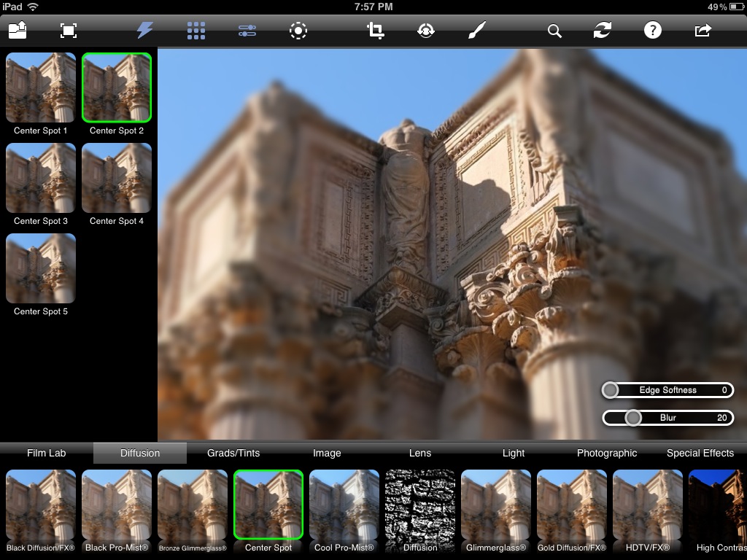Viewport: 747px width, 560px height.
Task: Open help with the question mark icon
Action: pos(652,31)
